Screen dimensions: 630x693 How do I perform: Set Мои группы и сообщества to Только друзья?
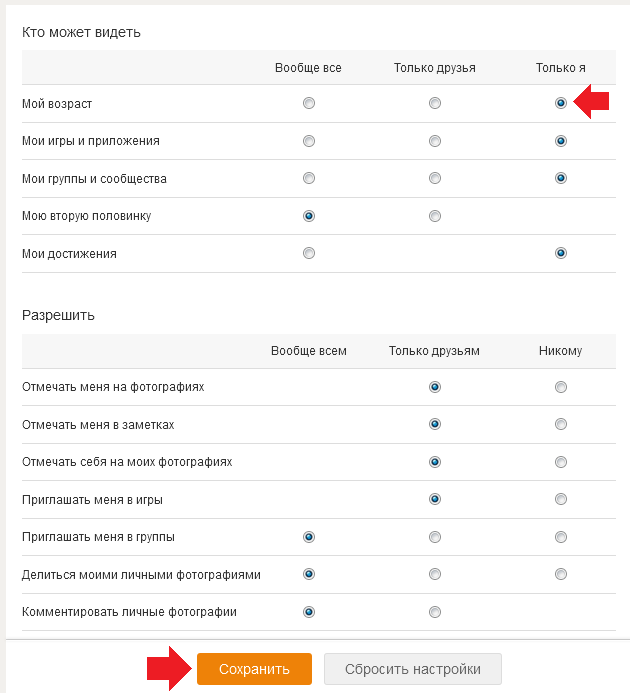435,178
